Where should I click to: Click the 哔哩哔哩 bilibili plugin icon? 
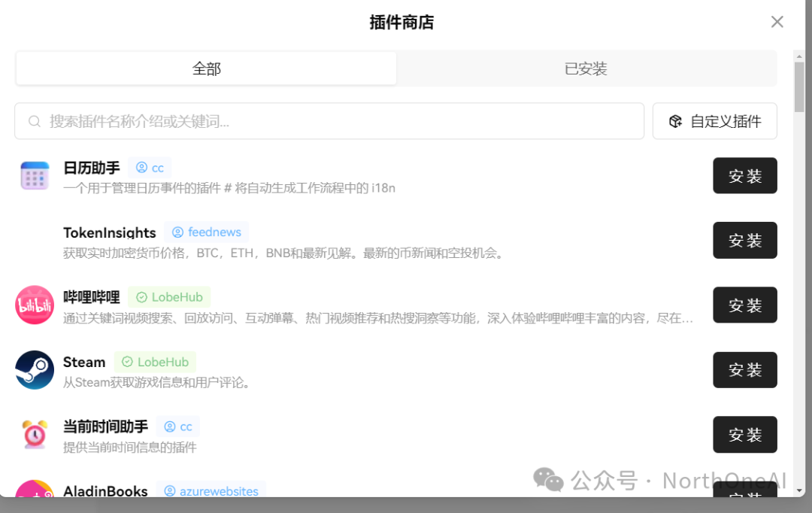[35, 305]
